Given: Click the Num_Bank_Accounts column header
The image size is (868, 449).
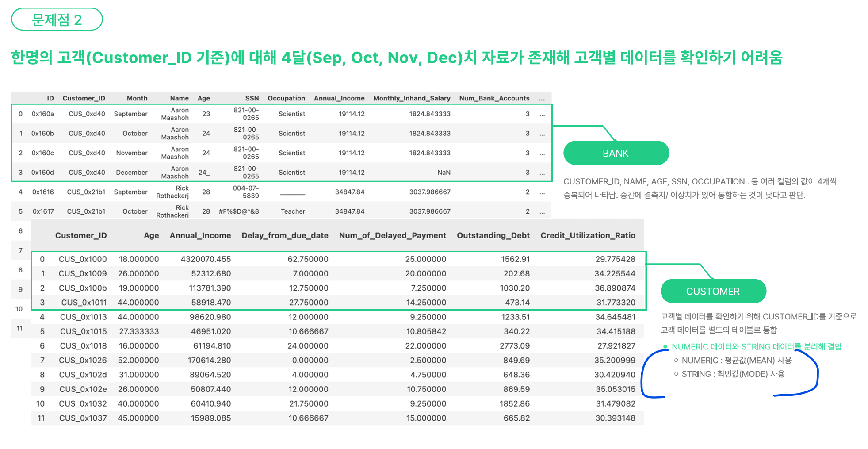Looking at the screenshot, I should click(494, 98).
